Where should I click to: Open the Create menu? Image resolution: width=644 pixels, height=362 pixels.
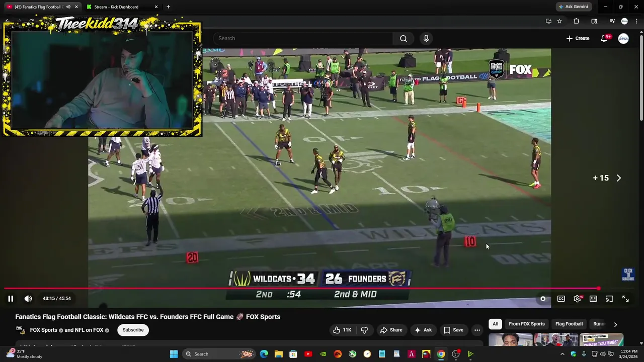tap(578, 38)
